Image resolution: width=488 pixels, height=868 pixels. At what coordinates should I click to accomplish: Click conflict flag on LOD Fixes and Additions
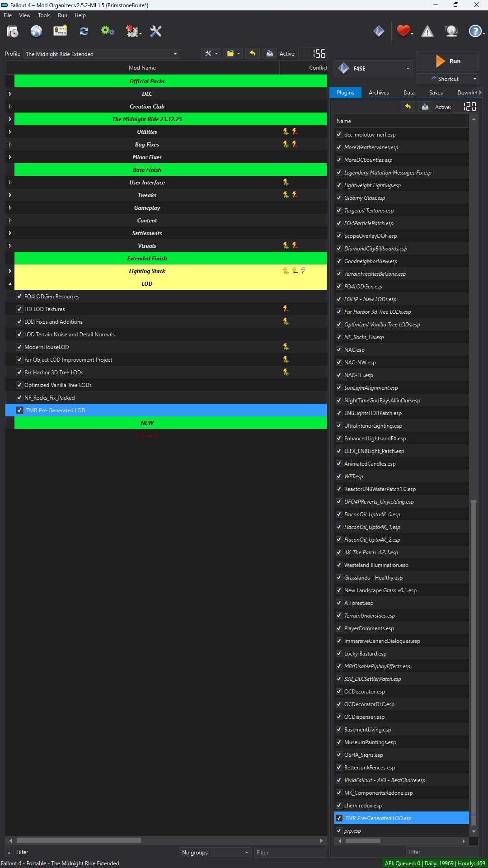point(286,321)
